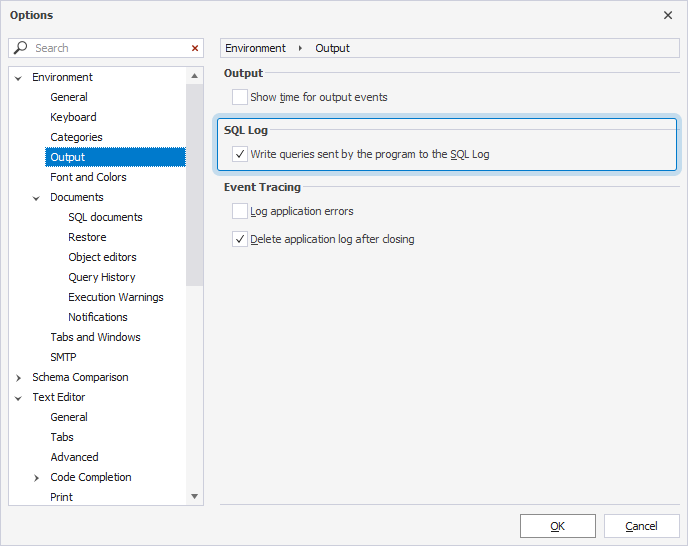Click the Cancel button

[x=641, y=526]
